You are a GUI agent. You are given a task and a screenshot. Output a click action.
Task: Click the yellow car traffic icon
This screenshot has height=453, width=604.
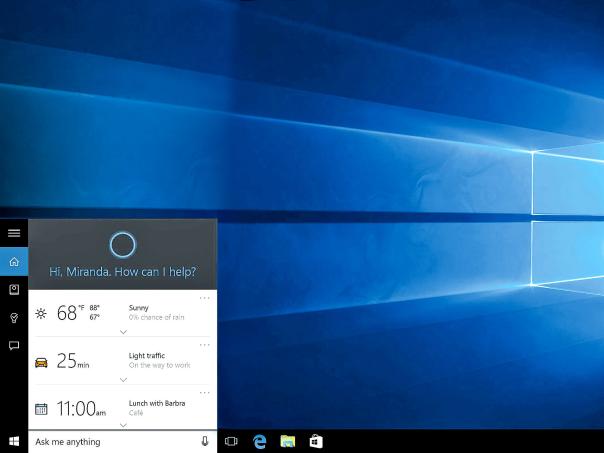tap(41, 362)
